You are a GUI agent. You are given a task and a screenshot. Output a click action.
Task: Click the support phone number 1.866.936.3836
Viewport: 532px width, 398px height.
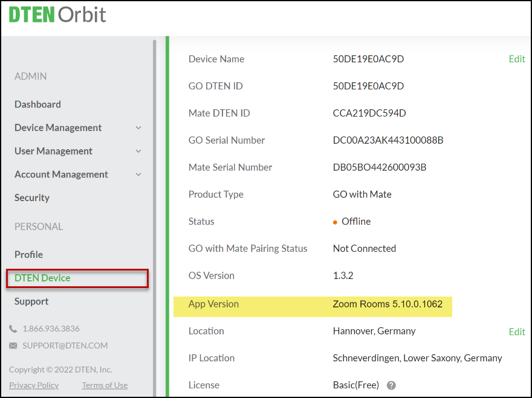(x=51, y=329)
